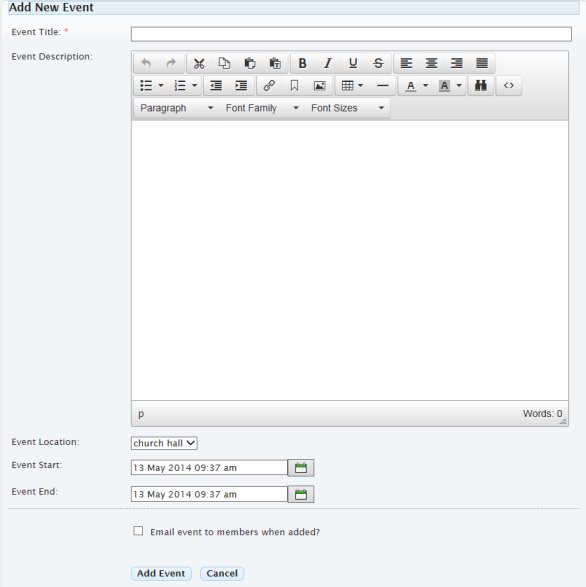This screenshot has height=587, width=586.
Task: Expand the Font Family dropdown
Action: [x=262, y=108]
